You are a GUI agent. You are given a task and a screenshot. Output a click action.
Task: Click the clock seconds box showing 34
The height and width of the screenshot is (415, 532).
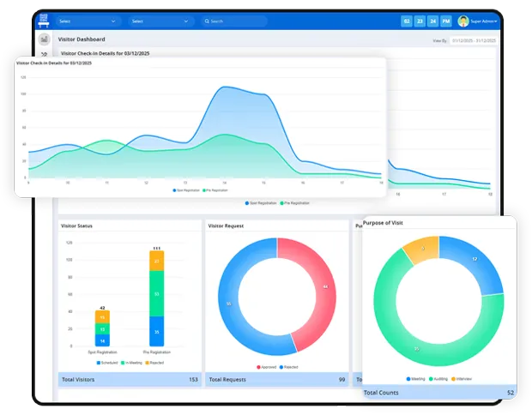tap(433, 21)
